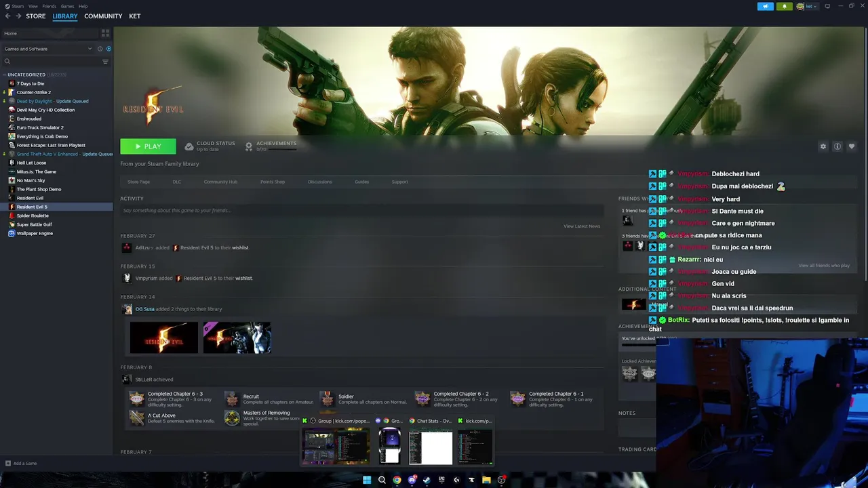868x488 pixels.
Task: Open Windows Start menu
Action: click(367, 480)
